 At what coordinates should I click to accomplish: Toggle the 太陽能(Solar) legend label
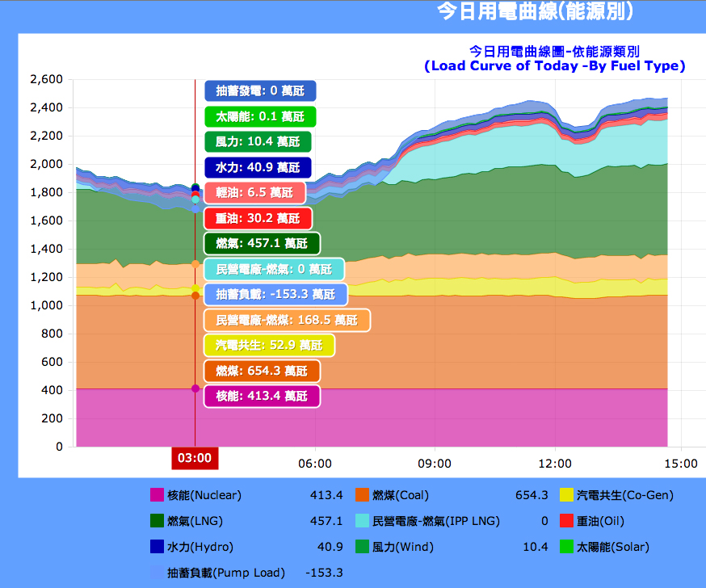coord(613,547)
